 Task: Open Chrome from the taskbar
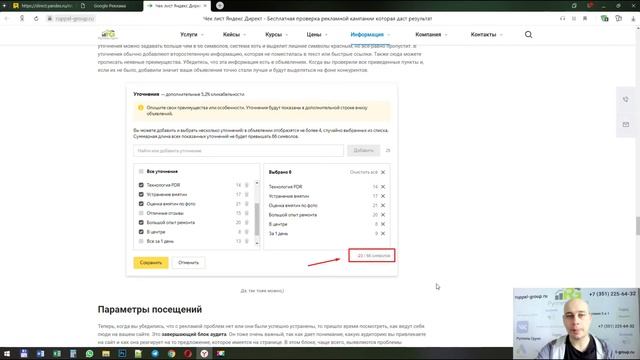click(x=171, y=353)
